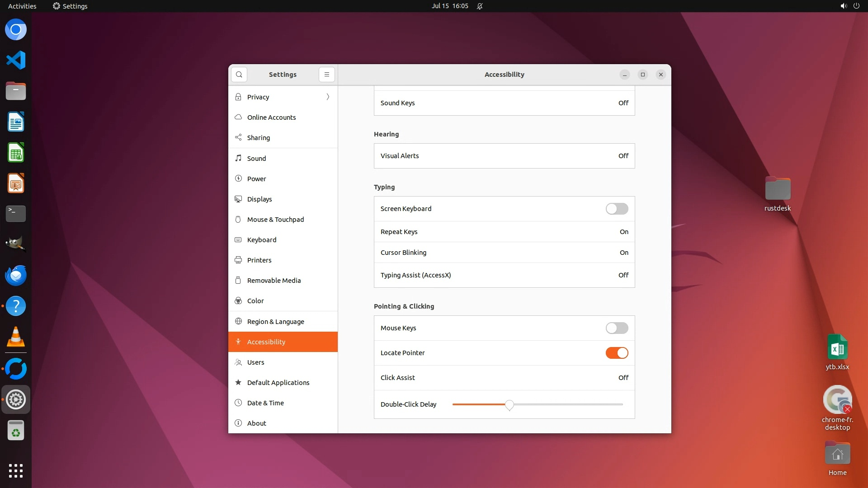
Task: Turn off the Locate Pointer switch
Action: coord(617,353)
